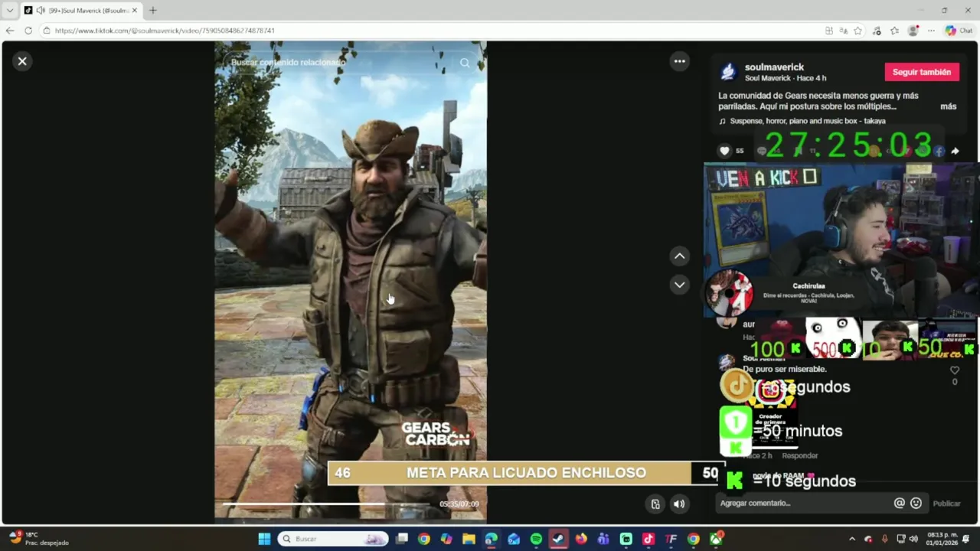Click 'Responder' under the comment

click(x=800, y=455)
